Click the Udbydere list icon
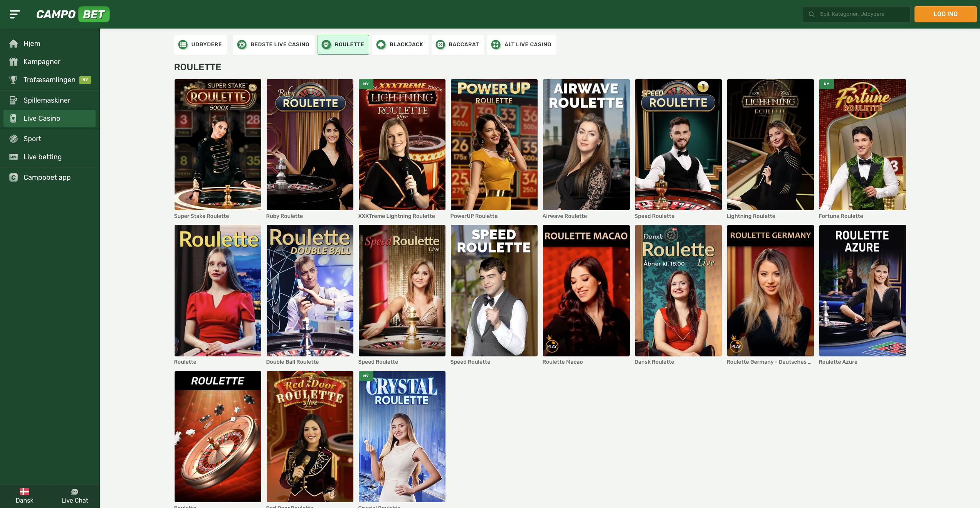980x508 pixels. click(x=183, y=45)
